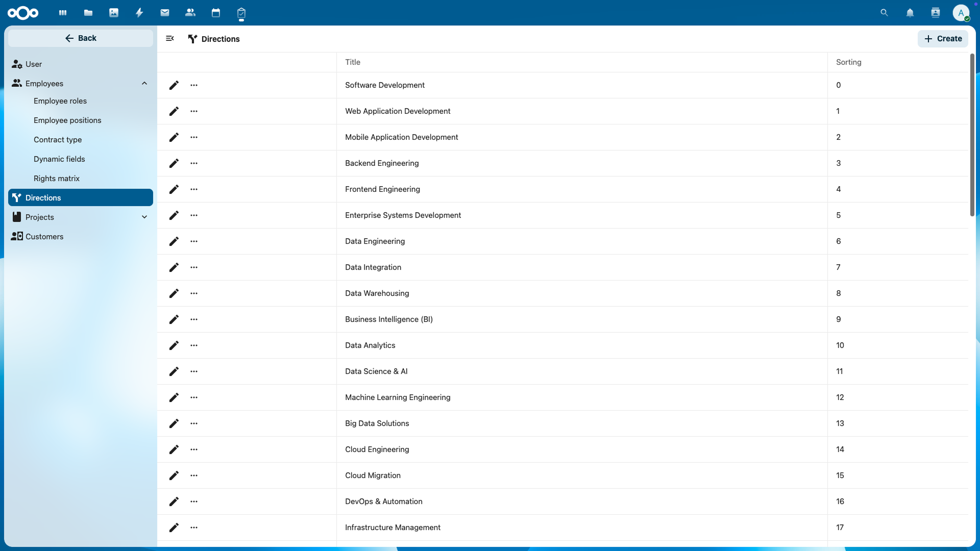
Task: Expand the Projects section chevron
Action: point(144,217)
